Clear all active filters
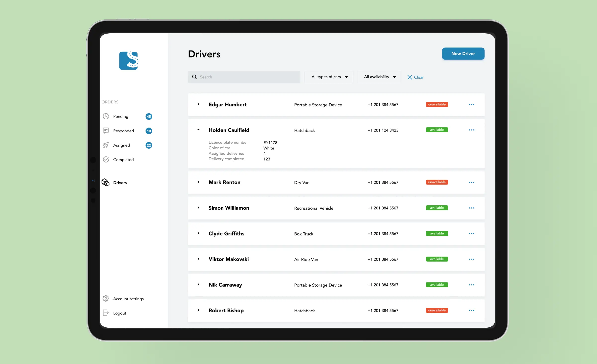The image size is (597, 364). (x=416, y=77)
